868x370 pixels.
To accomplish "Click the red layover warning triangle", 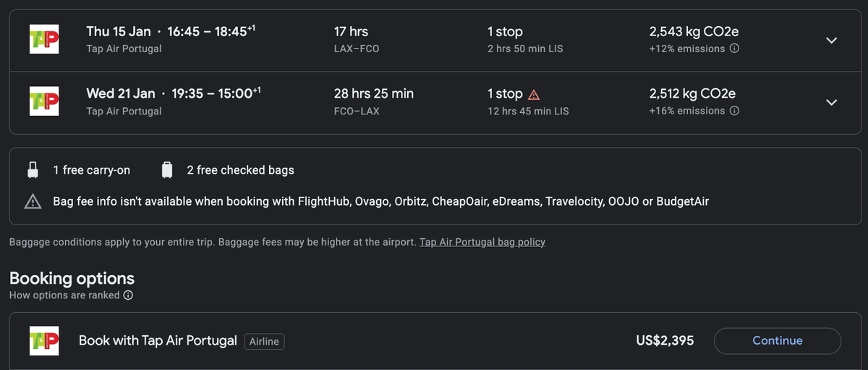I will coord(534,94).
